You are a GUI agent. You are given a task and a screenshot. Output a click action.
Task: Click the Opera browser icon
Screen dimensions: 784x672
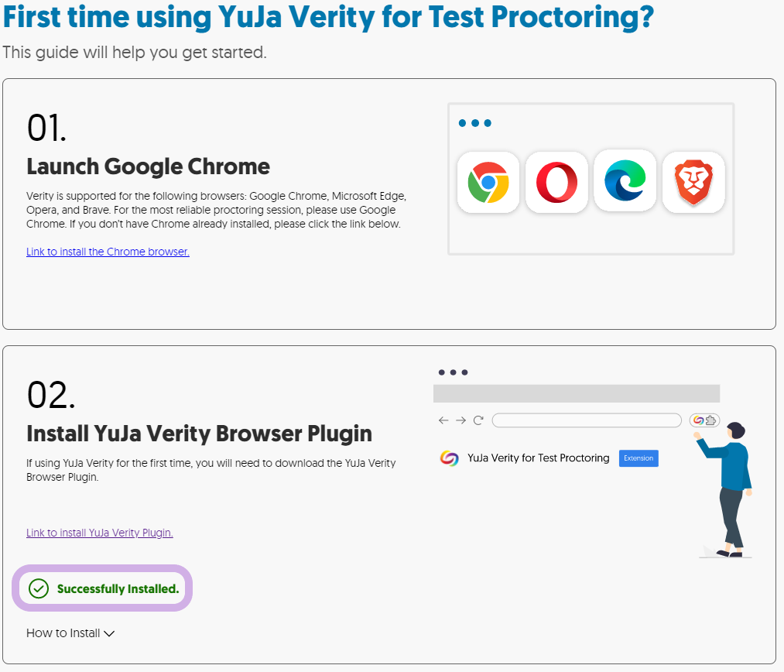(556, 180)
